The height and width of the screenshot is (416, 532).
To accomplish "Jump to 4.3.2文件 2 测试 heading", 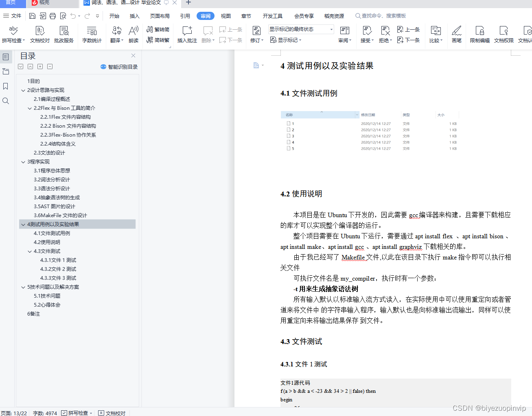I will [x=58, y=269].
